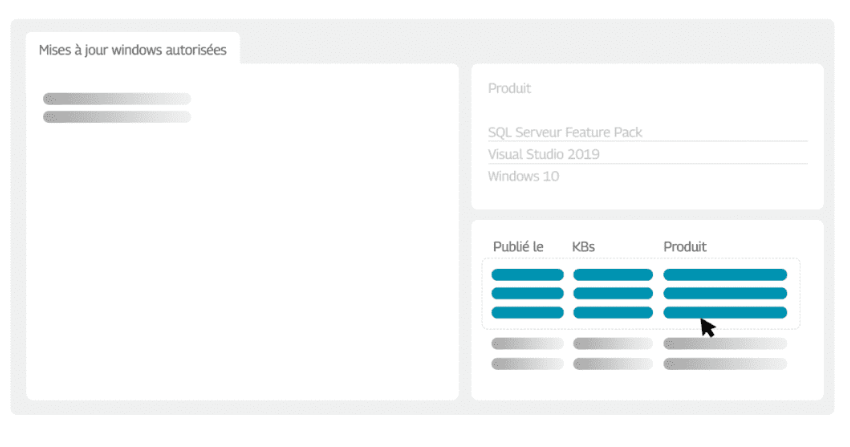Sort by Publié le column header
The height and width of the screenshot is (447, 850).
pos(518,247)
